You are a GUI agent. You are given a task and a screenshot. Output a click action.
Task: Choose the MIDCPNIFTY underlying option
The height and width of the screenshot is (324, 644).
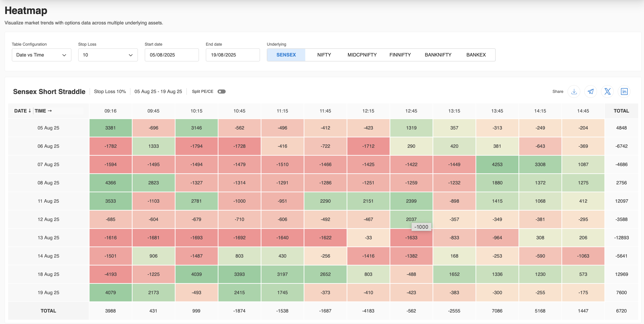tap(362, 55)
